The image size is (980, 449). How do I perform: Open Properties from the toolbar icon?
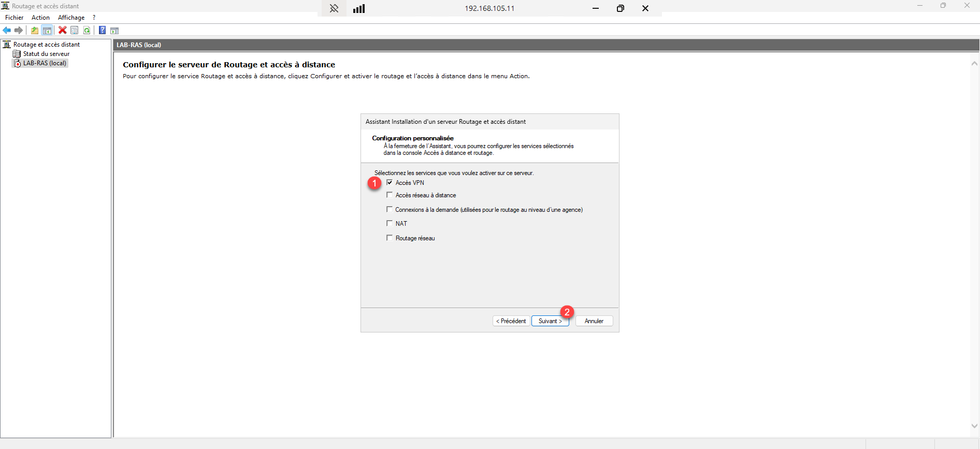pos(75,31)
